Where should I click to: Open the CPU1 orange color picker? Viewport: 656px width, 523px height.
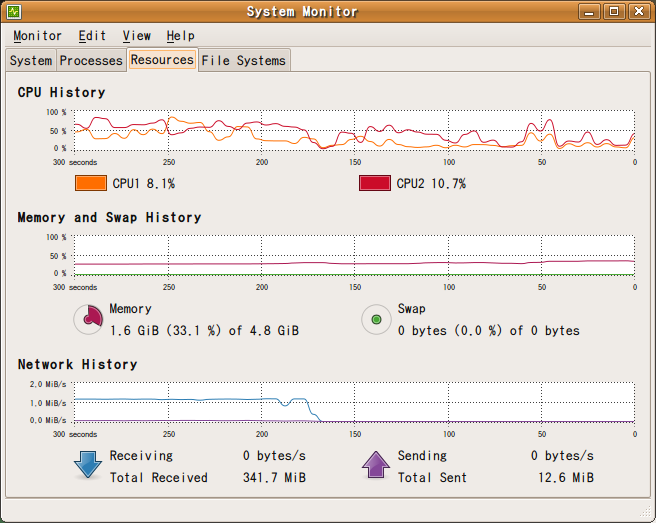tap(90, 183)
